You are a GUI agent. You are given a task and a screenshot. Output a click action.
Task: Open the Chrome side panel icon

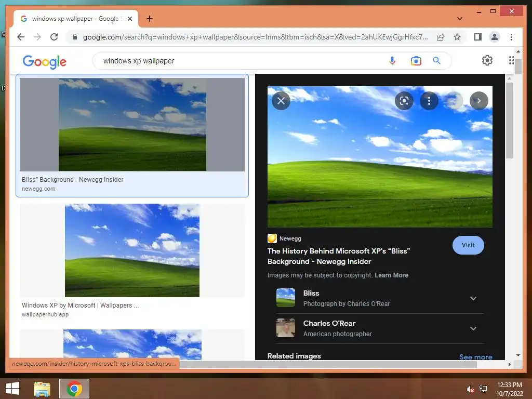click(478, 37)
